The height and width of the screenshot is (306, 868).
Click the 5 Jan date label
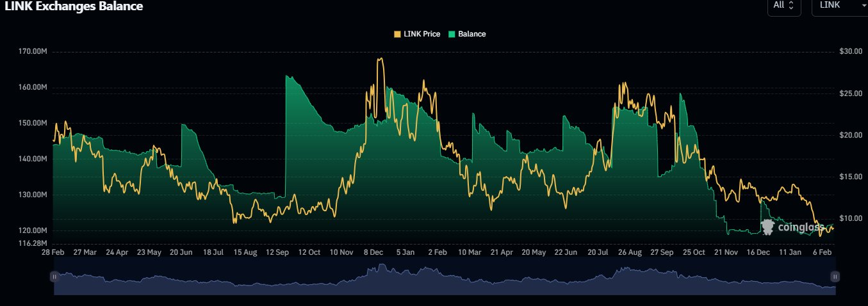tap(405, 253)
